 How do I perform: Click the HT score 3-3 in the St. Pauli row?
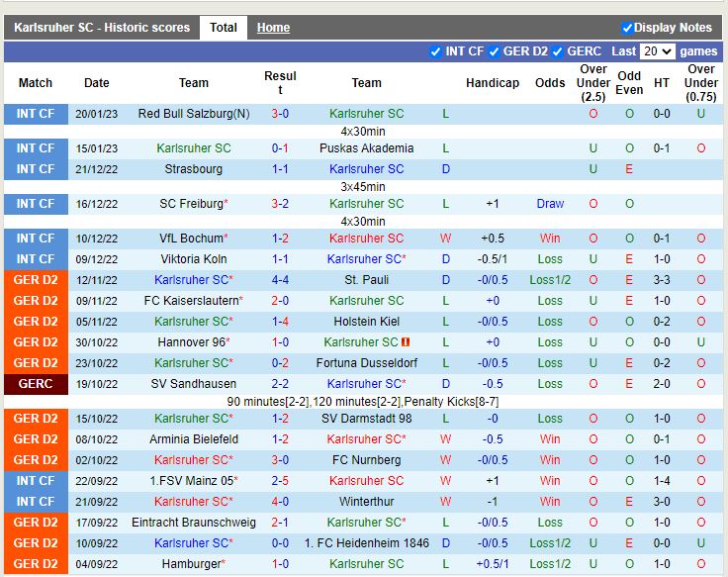[662, 280]
